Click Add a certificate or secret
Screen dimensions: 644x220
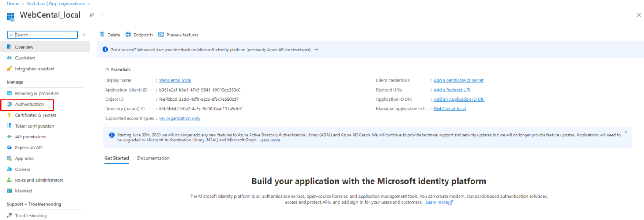[459, 80]
